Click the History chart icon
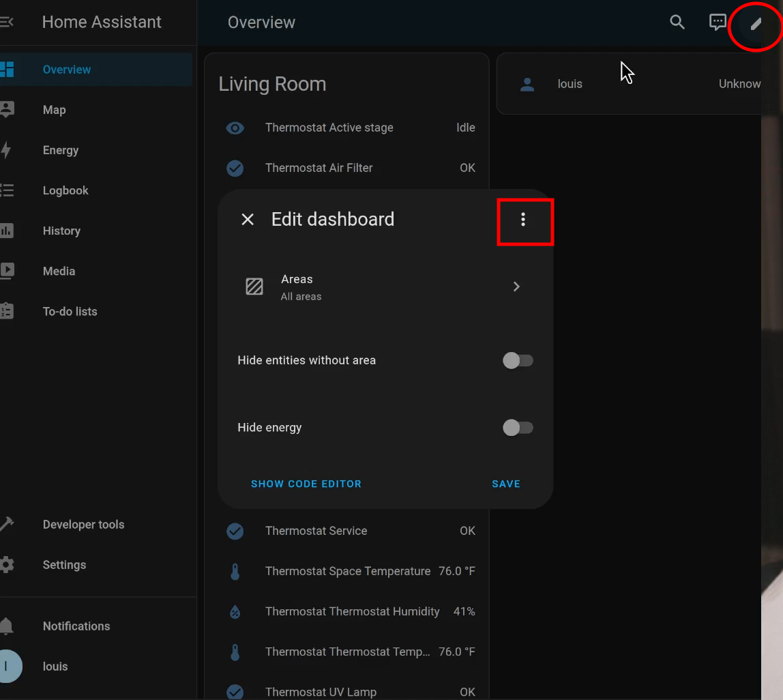The image size is (783, 700). click(x=7, y=231)
